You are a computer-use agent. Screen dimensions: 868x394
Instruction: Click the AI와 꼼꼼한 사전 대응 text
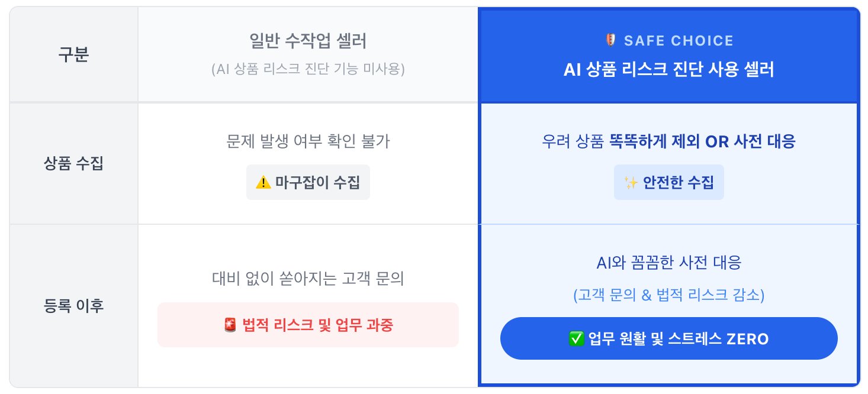click(668, 262)
